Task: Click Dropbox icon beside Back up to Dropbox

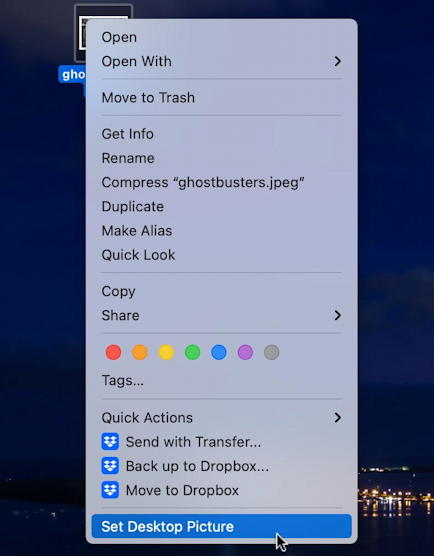Action: pyautogui.click(x=110, y=466)
